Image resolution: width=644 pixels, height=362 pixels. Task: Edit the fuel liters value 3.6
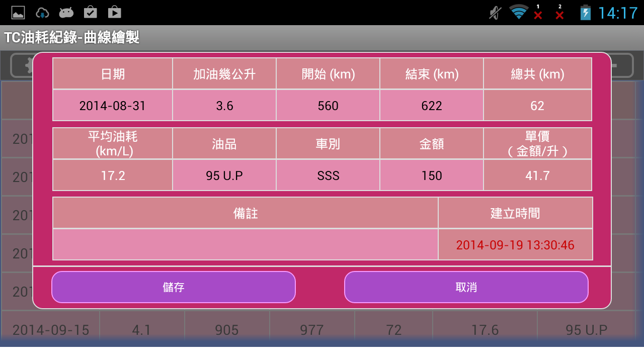pyautogui.click(x=224, y=106)
